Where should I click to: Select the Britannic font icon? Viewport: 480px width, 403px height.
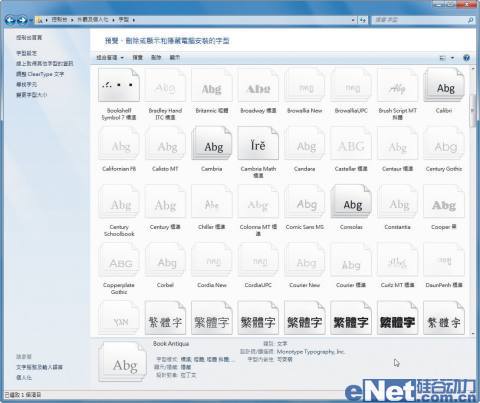tap(212, 85)
